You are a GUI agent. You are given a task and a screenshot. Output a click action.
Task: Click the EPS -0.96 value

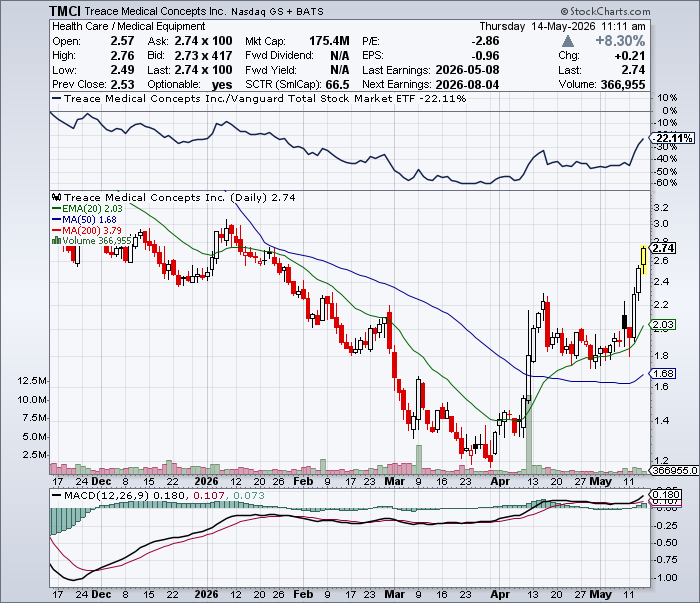[485, 56]
